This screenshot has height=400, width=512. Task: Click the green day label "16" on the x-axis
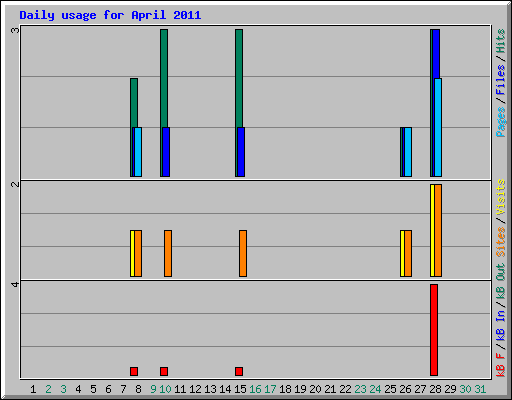pos(255,389)
